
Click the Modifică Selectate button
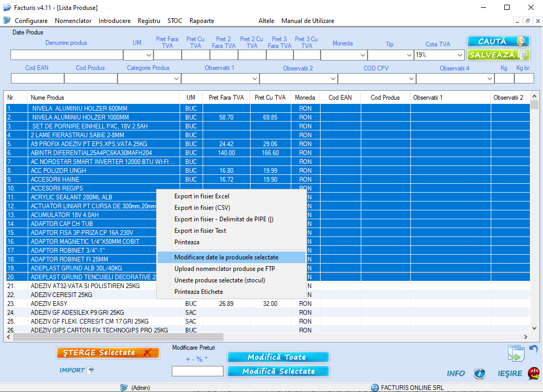(278, 371)
